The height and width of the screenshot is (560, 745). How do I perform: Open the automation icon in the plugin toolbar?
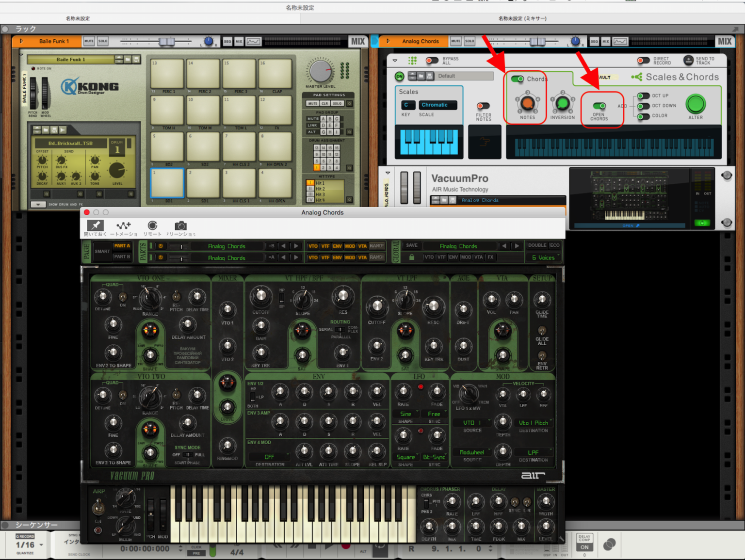point(124,225)
